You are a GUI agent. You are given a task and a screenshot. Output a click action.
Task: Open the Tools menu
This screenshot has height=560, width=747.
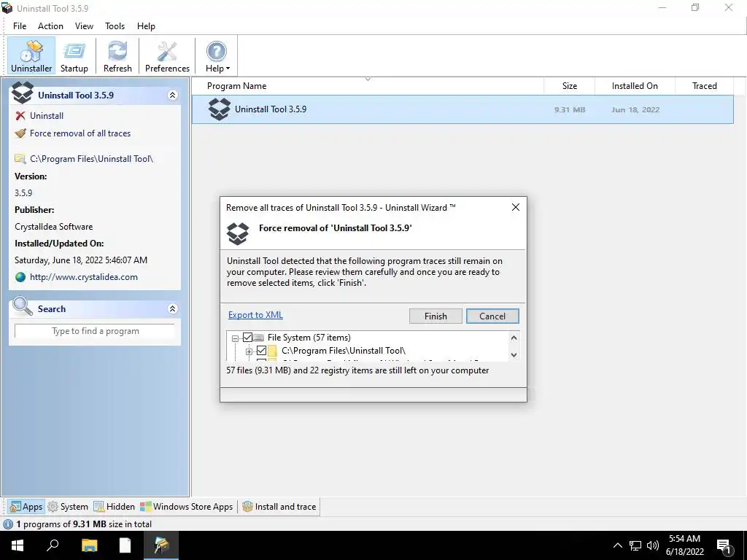pyautogui.click(x=115, y=26)
